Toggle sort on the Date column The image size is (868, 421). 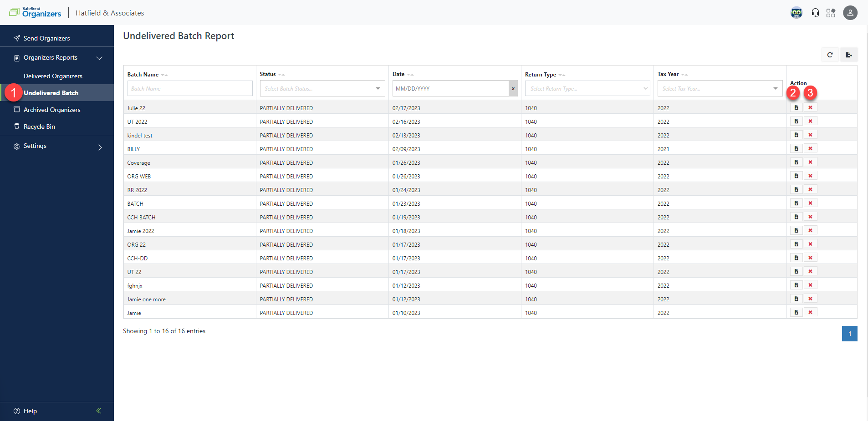point(411,74)
